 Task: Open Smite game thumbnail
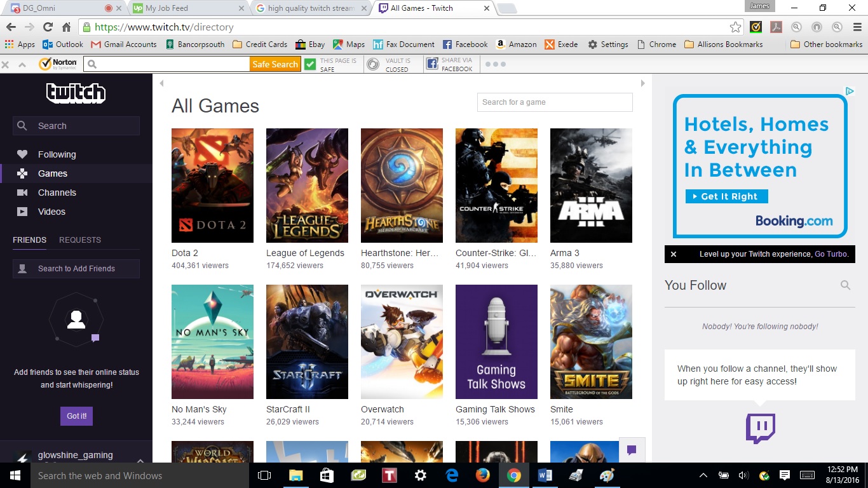591,342
